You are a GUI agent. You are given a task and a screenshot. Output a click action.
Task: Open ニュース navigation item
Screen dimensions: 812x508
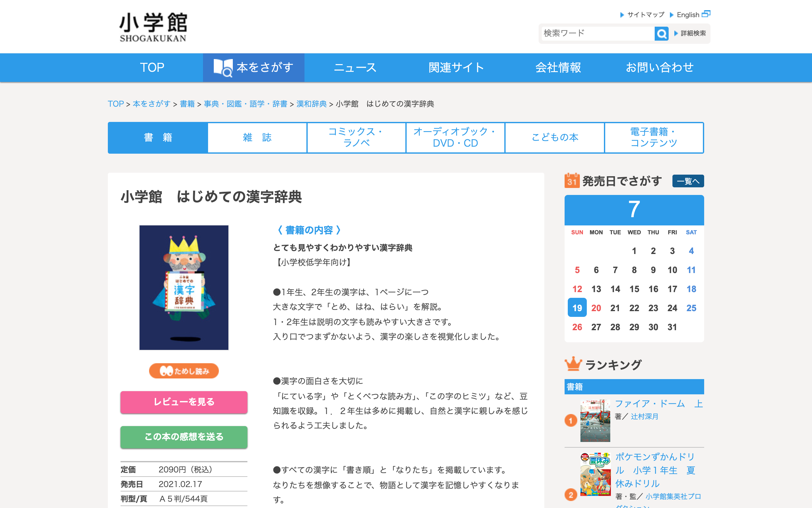tap(355, 68)
